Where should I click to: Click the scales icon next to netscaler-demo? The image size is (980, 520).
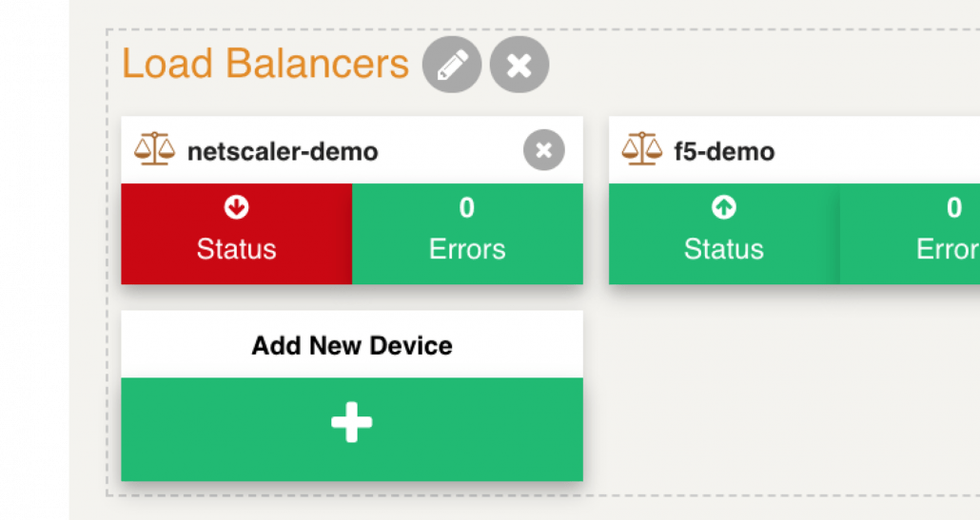pyautogui.click(x=154, y=149)
